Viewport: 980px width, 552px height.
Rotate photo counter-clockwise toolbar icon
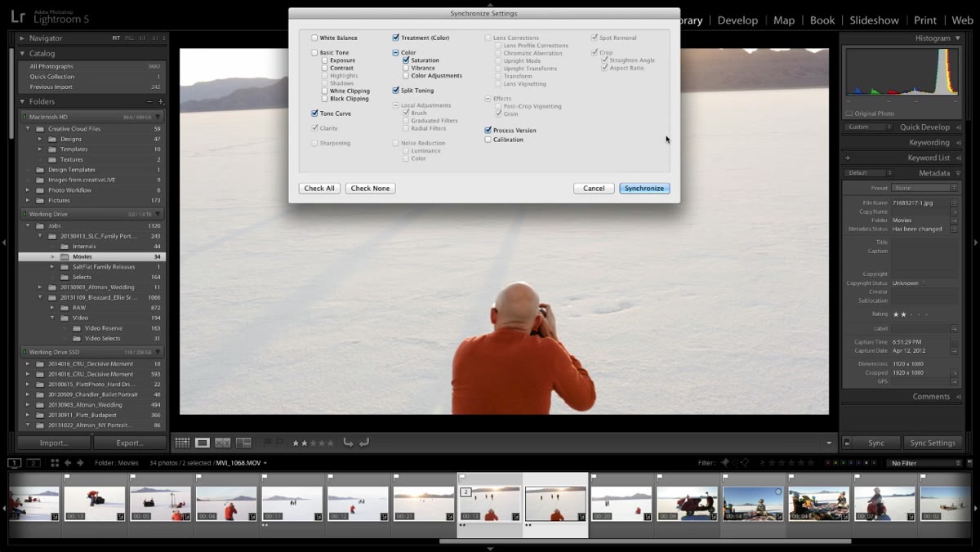348,443
